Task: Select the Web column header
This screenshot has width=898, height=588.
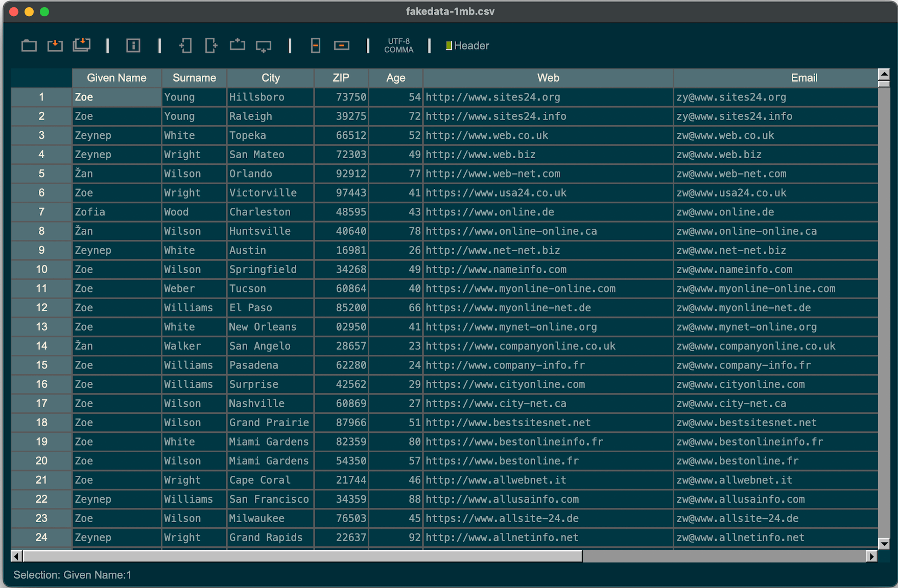Action: click(548, 78)
